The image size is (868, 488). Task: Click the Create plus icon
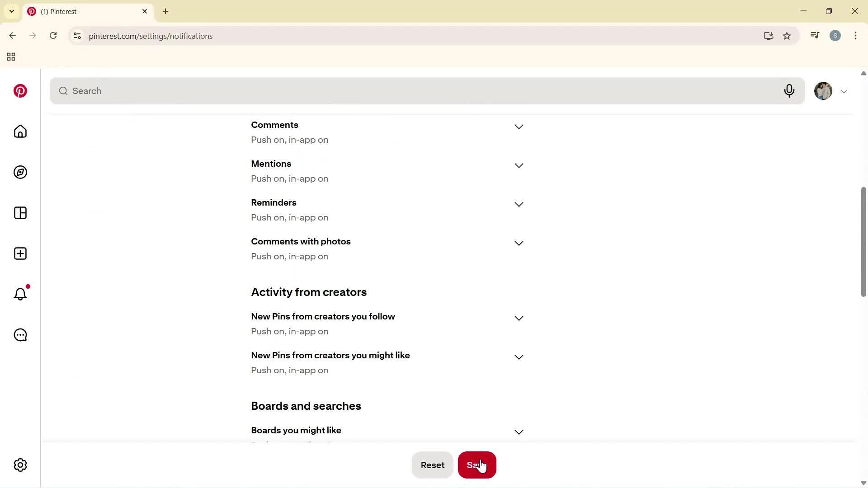[20, 253]
